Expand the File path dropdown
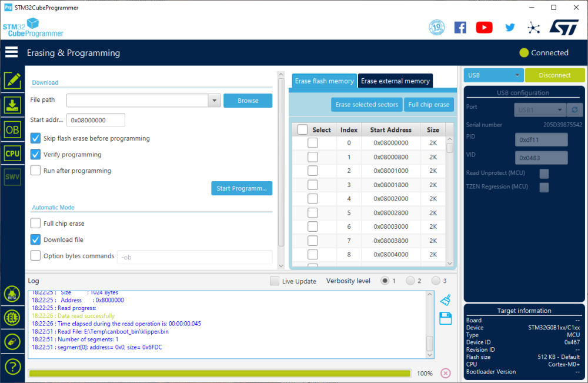The height and width of the screenshot is (383, 588). [214, 101]
